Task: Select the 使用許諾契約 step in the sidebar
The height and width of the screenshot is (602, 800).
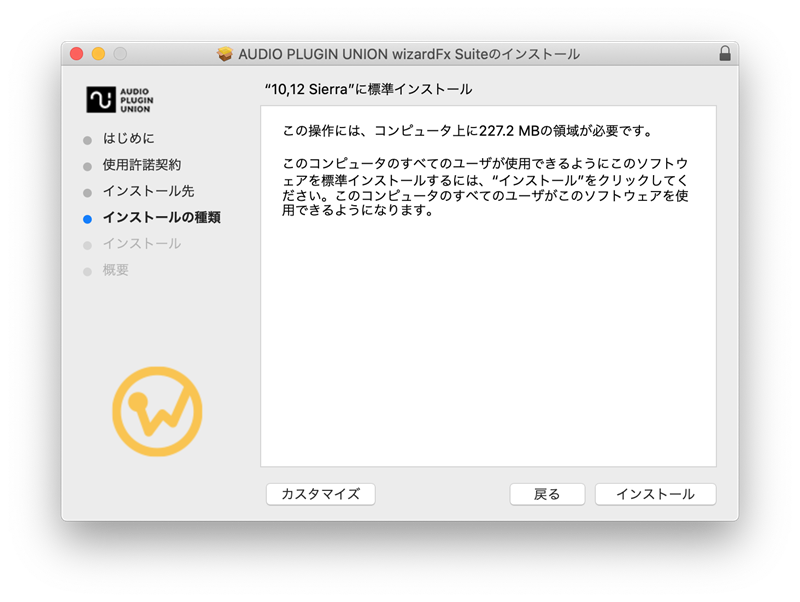Action: pyautogui.click(x=142, y=165)
